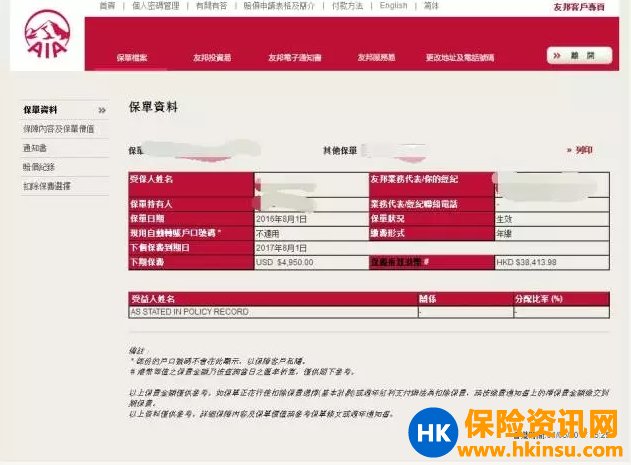This screenshot has width=631, height=465.
Task: Open 保障內容及保單價值 in sidebar
Action: coord(58,129)
